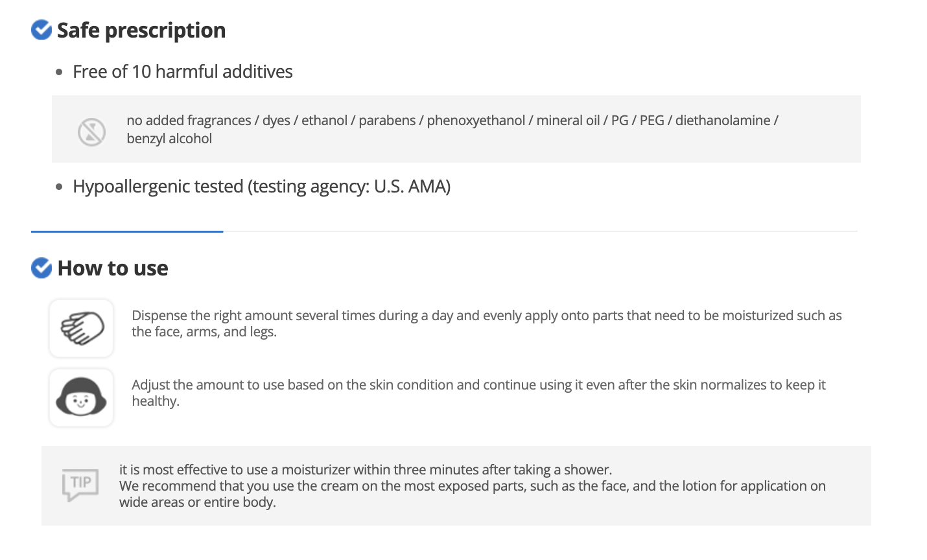Click the blue checkmark beside Safe prescription
Screen dimensions: 927x560
pos(41,30)
